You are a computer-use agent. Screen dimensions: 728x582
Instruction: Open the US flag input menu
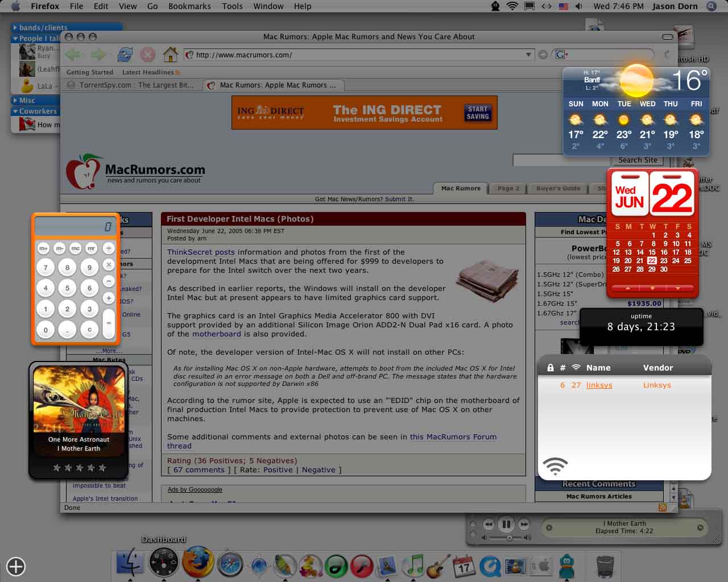563,6
